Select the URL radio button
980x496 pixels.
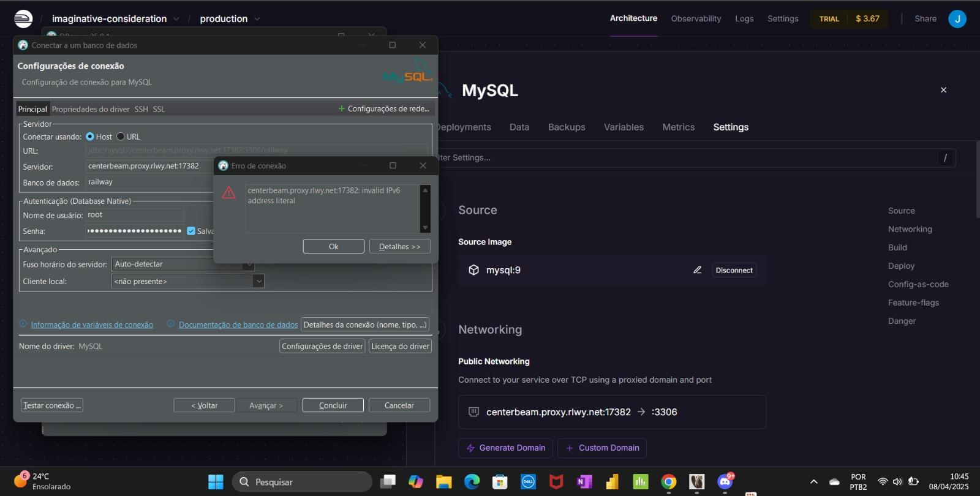click(121, 137)
